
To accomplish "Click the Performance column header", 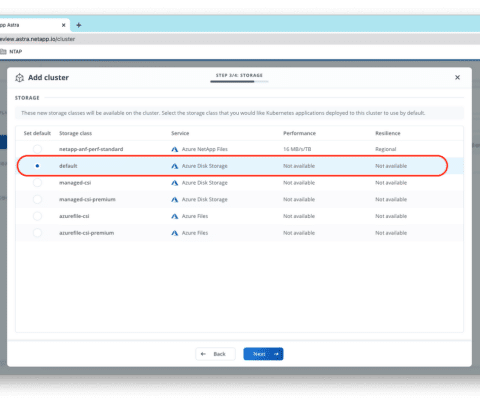I will click(299, 133).
